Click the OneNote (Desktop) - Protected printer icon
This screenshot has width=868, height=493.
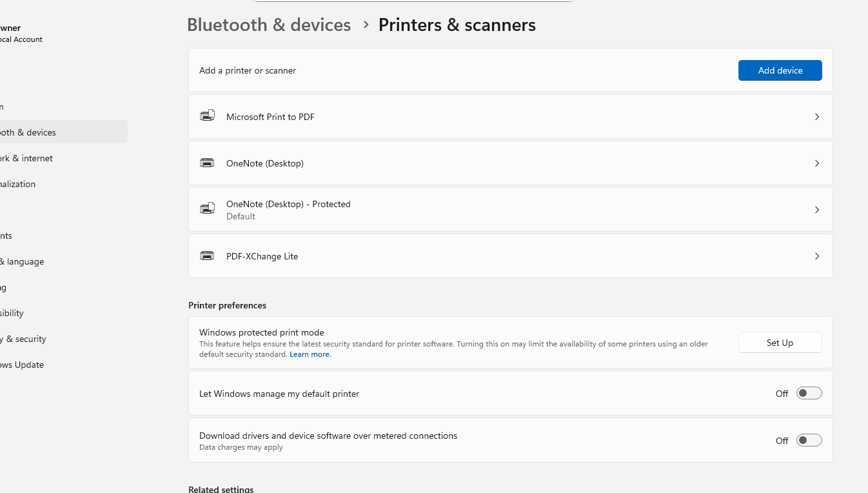[207, 209]
